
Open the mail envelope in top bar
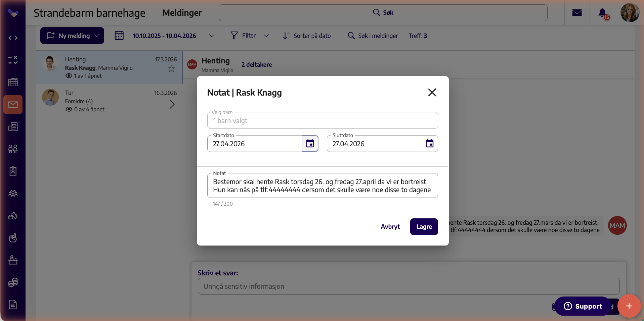pos(577,13)
